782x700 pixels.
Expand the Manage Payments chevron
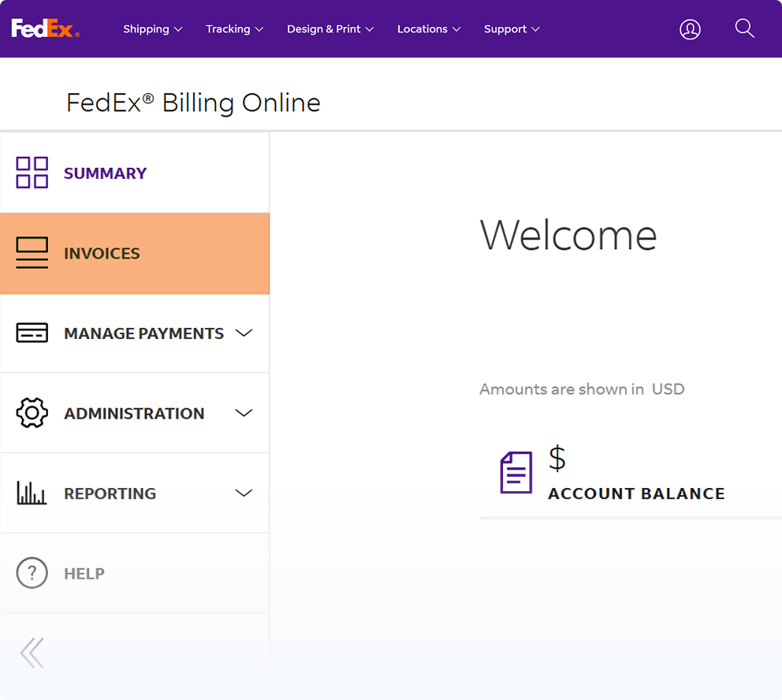click(x=244, y=333)
